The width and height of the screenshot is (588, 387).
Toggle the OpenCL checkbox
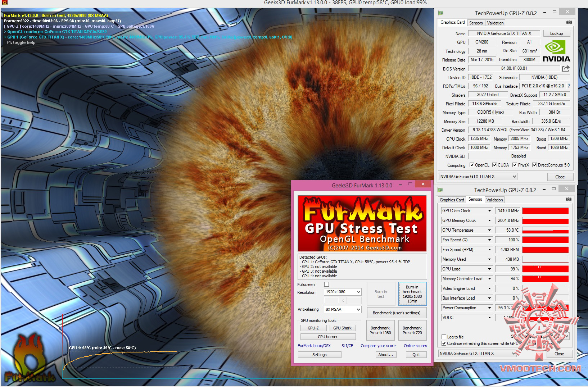[472, 165]
